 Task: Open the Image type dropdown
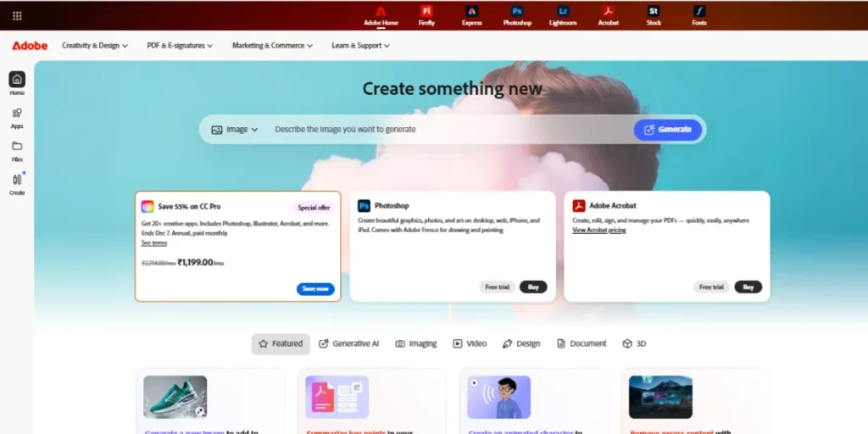pyautogui.click(x=235, y=130)
